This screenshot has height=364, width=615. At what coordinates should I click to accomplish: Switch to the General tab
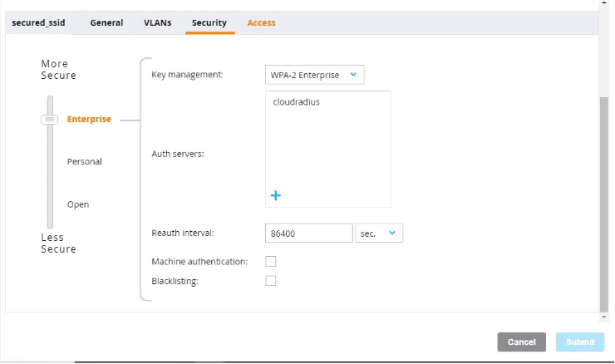point(106,23)
